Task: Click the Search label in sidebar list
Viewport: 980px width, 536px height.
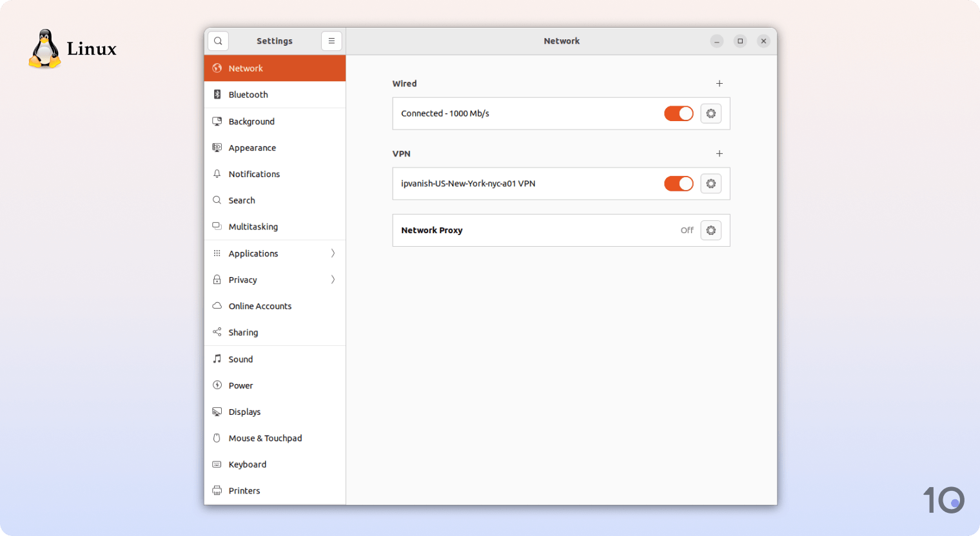Action: click(x=242, y=200)
